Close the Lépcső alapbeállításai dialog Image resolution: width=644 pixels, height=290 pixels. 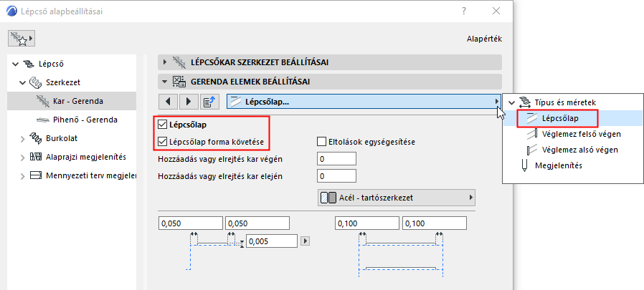(496, 11)
